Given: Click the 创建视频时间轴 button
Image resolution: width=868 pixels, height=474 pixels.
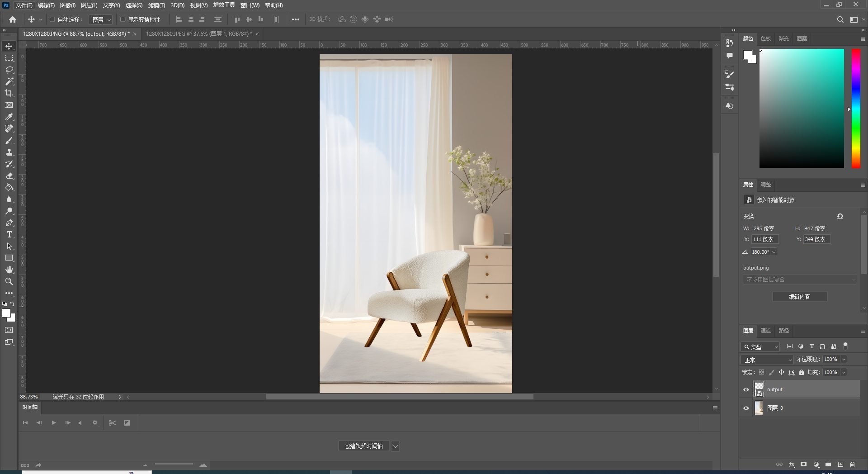Looking at the screenshot, I should tap(364, 446).
